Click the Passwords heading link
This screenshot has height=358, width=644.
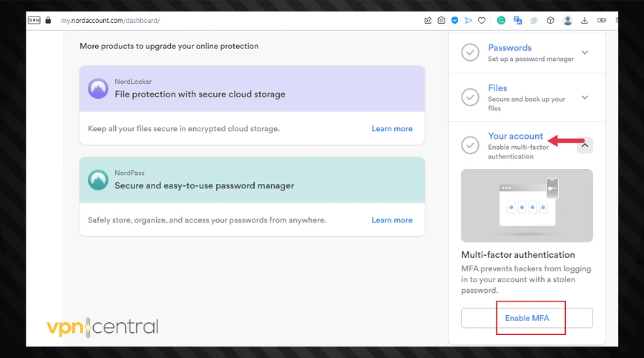point(509,48)
